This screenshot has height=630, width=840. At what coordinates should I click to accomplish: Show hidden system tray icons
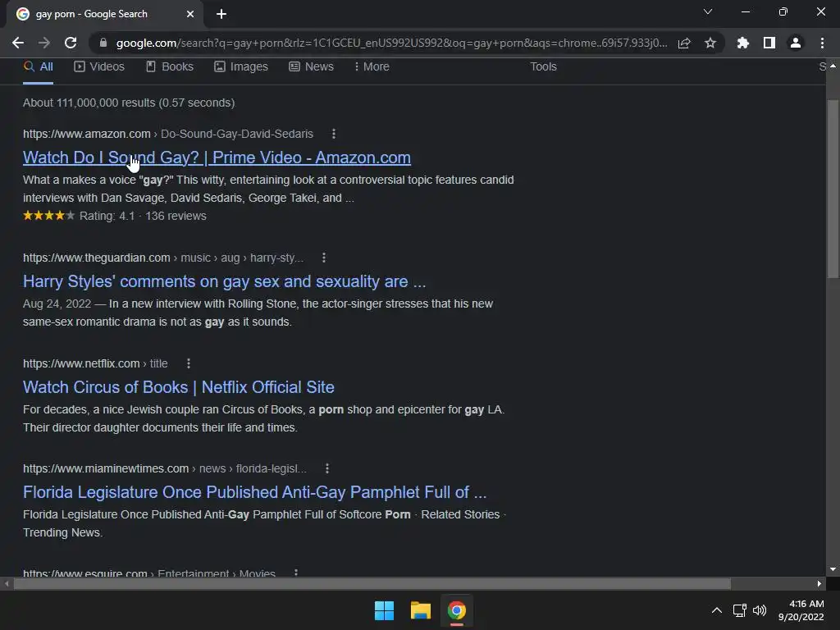[x=717, y=610]
